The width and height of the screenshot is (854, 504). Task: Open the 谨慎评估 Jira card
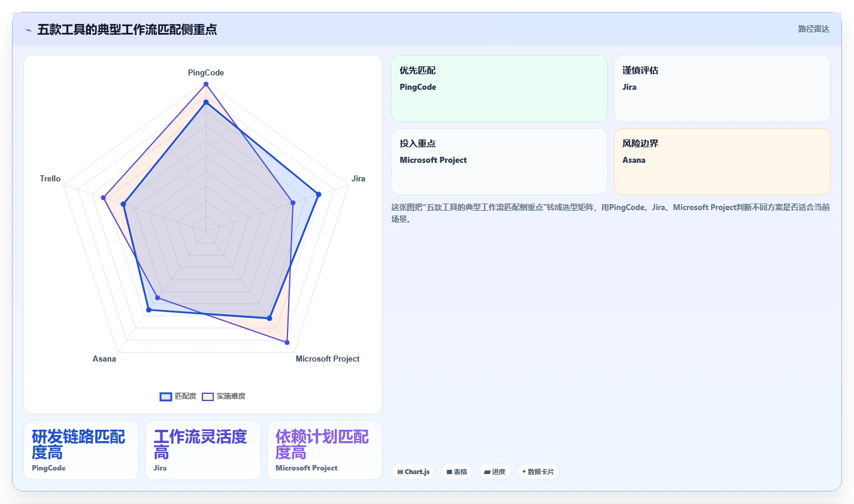tap(722, 89)
